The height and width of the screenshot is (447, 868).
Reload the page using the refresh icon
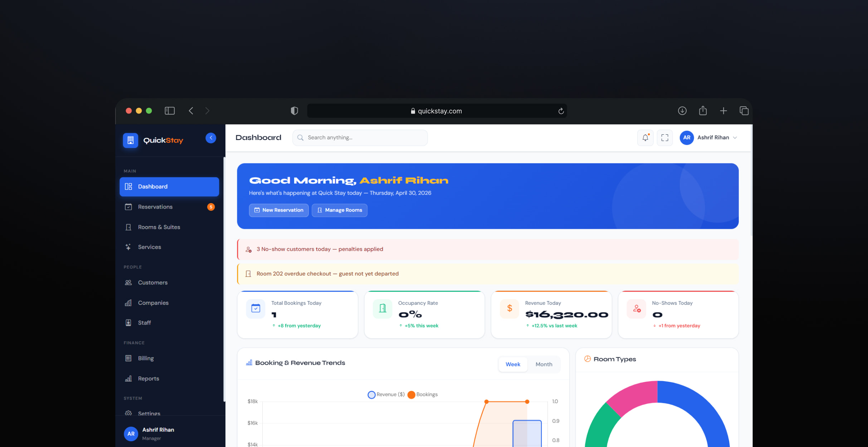[x=561, y=111]
